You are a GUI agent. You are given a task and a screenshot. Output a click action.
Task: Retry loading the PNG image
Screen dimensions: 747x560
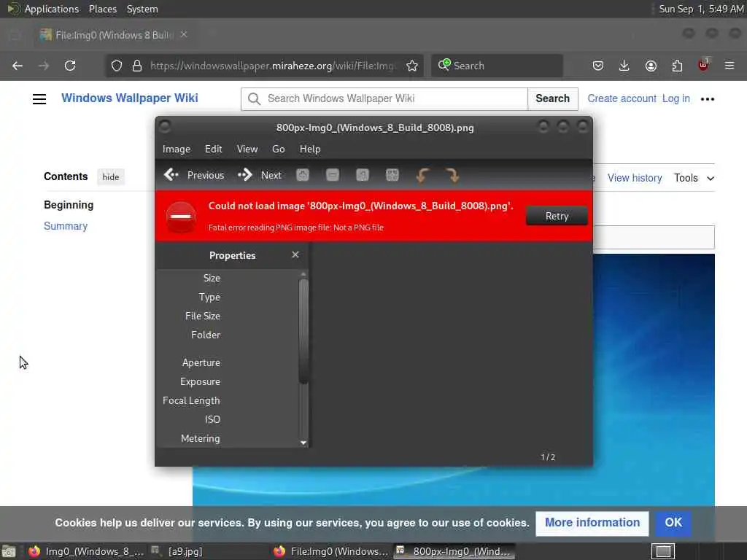point(557,216)
